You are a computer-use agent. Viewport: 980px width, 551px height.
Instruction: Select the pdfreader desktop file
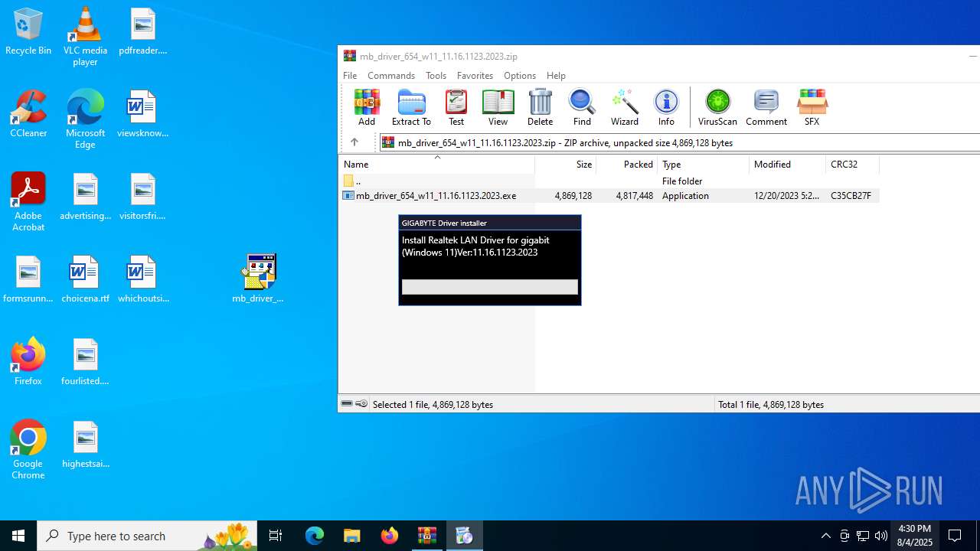click(x=142, y=32)
